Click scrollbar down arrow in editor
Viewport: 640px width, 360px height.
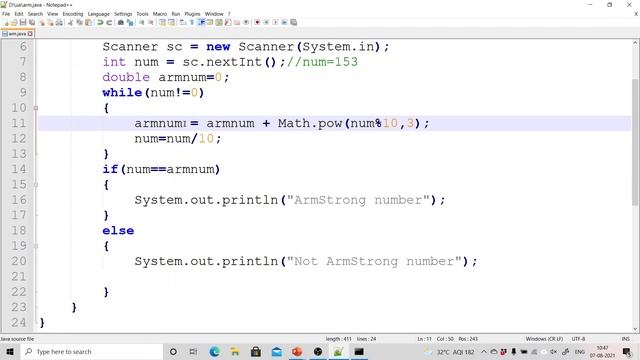point(636,329)
